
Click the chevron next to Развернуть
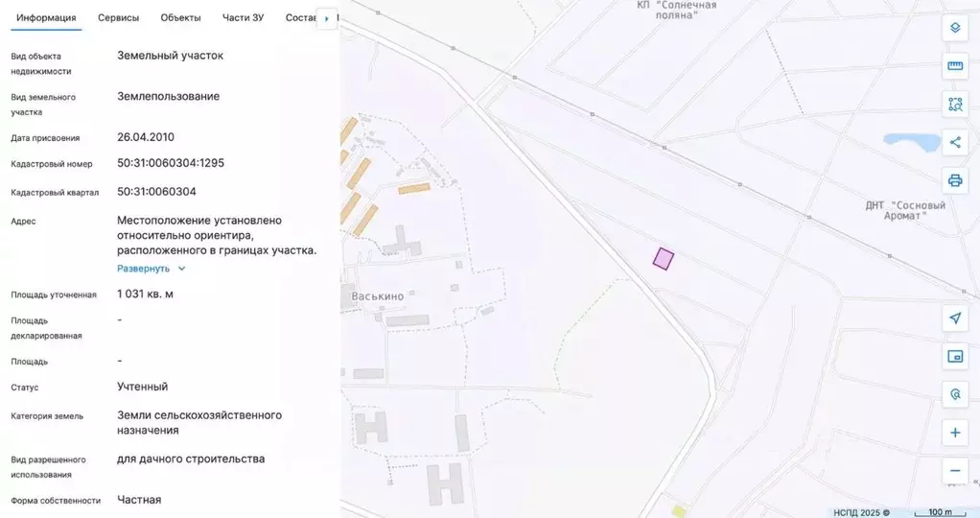click(182, 269)
